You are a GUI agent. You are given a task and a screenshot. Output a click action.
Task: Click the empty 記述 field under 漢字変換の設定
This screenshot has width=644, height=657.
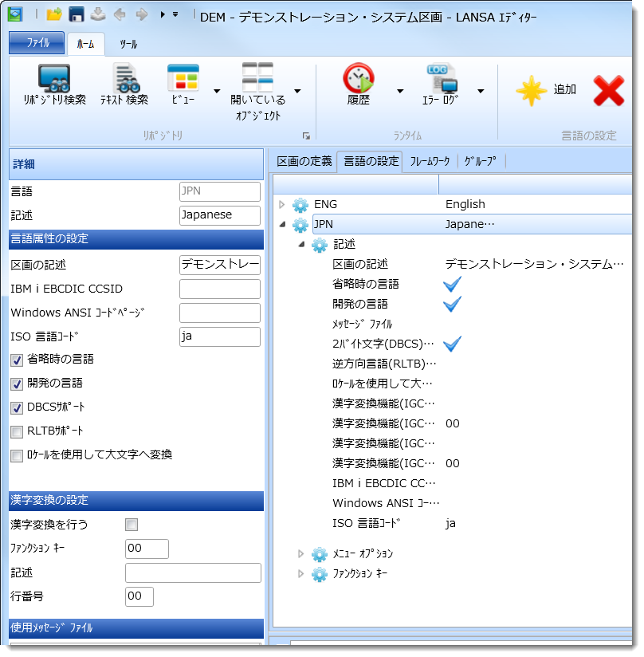click(193, 572)
